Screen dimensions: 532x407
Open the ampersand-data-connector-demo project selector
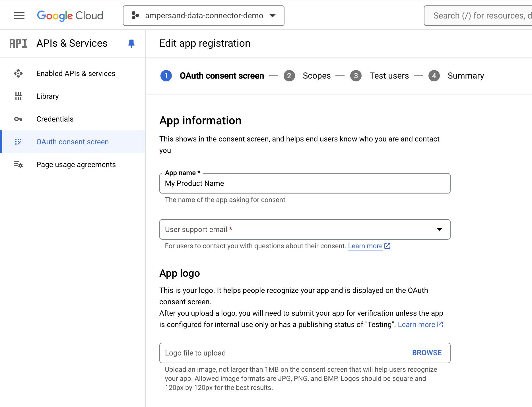[x=203, y=16]
